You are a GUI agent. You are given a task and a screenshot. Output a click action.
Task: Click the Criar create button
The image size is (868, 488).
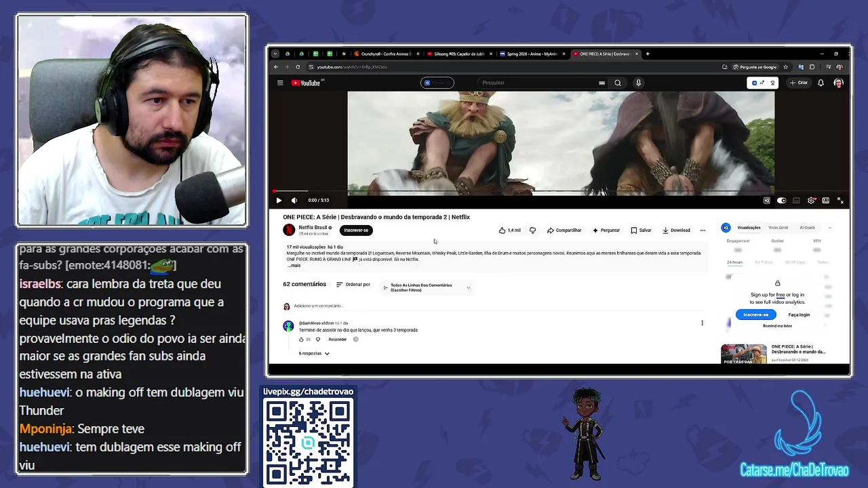click(x=798, y=83)
